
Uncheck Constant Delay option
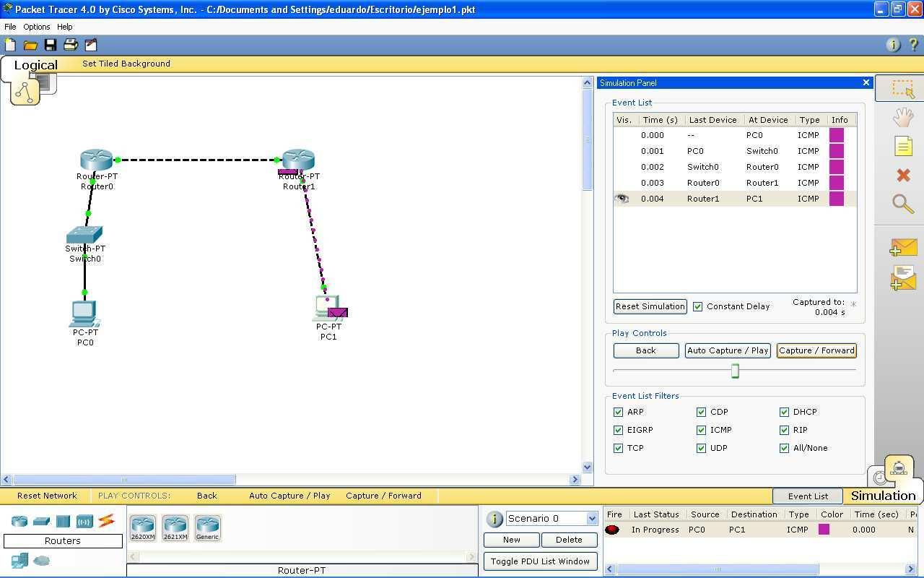pos(697,306)
